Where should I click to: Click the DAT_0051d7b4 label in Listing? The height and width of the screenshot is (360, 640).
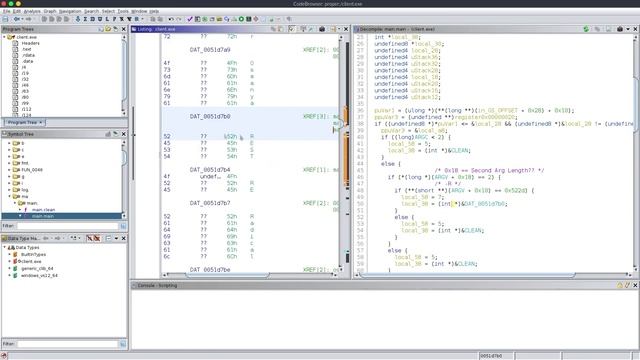pyautogui.click(x=210, y=169)
